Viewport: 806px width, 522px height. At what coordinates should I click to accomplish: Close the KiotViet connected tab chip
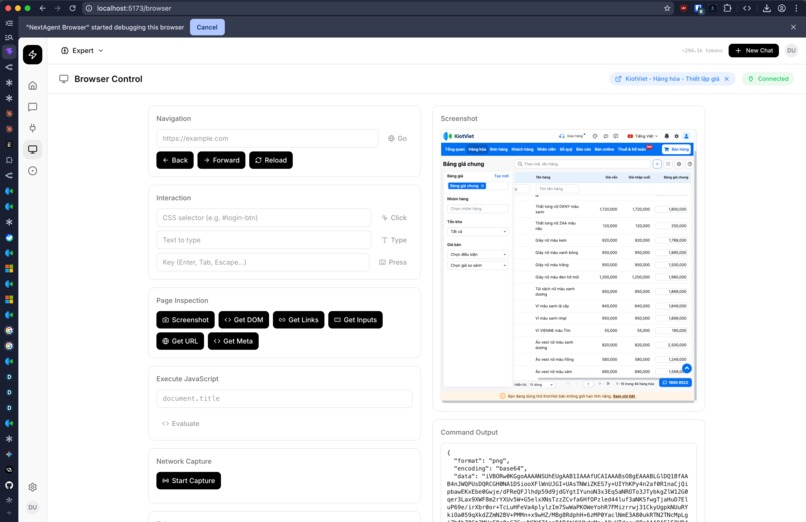(x=727, y=79)
